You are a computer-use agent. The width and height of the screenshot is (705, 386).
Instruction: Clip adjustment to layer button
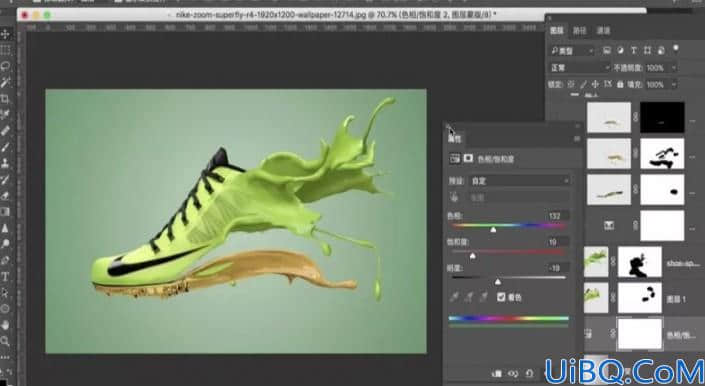(497, 373)
